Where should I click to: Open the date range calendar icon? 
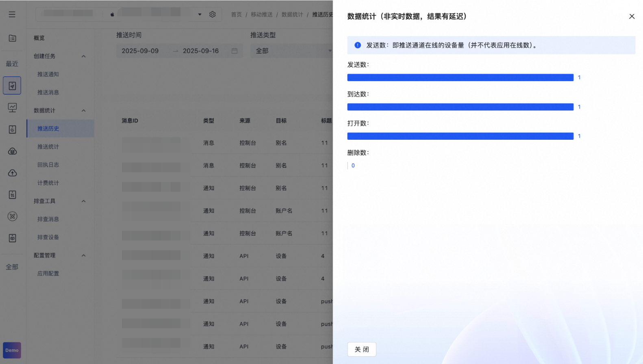[235, 51]
